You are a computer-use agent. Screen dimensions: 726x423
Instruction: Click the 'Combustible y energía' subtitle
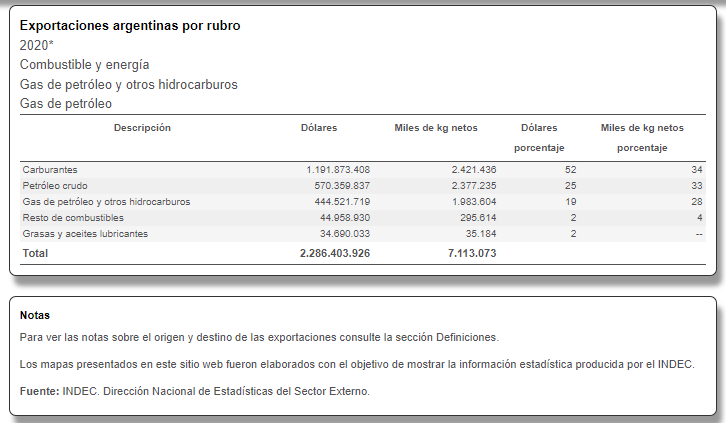click(84, 65)
